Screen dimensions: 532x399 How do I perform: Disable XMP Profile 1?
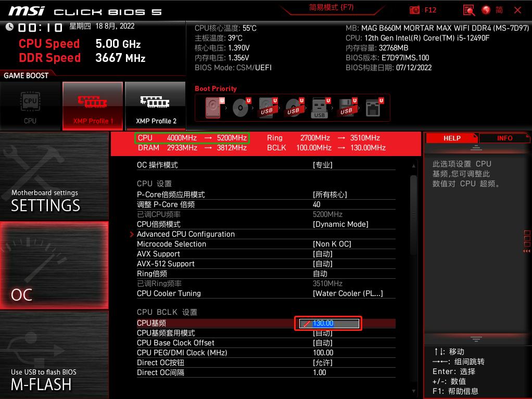click(x=93, y=106)
